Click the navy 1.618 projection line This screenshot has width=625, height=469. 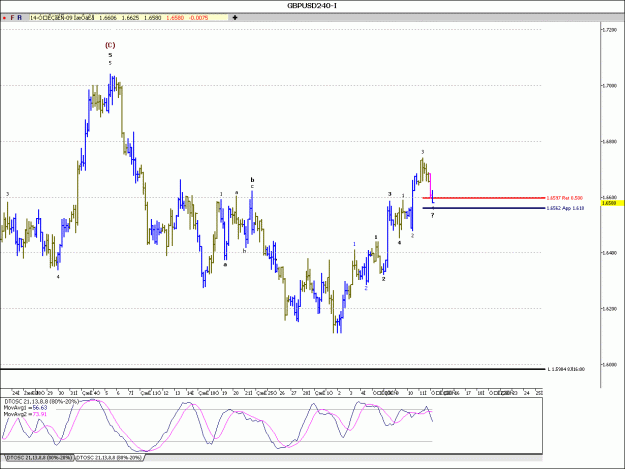pos(483,208)
